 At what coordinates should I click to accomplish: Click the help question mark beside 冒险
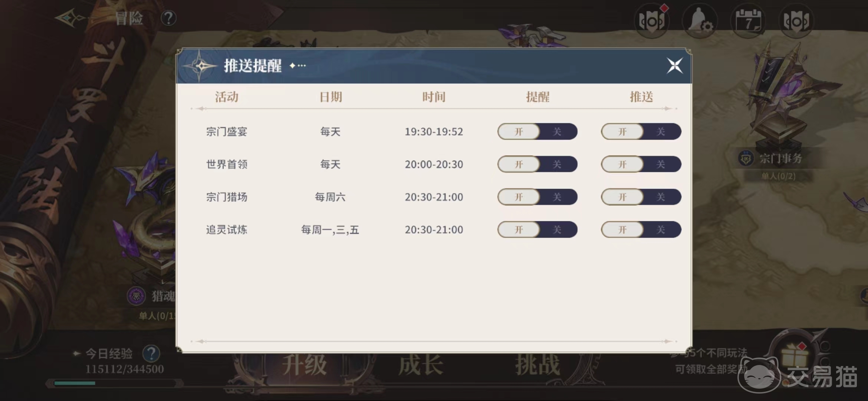pyautogui.click(x=168, y=18)
